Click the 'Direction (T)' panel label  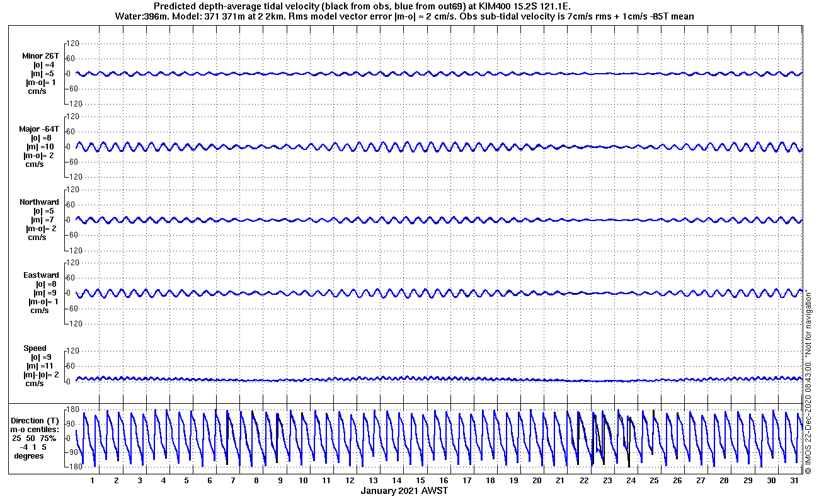tap(37, 420)
